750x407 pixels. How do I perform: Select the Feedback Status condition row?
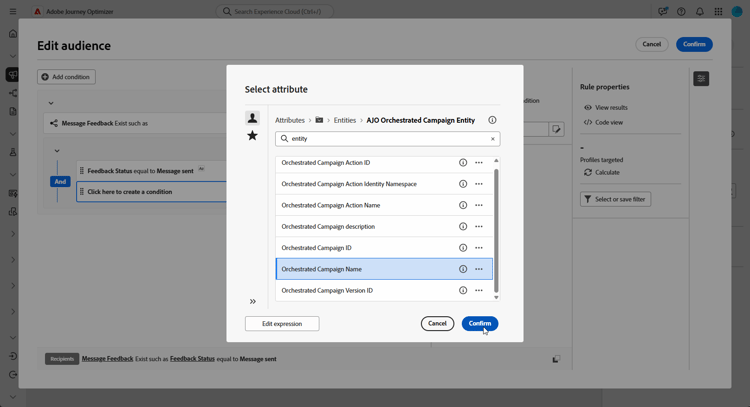pos(152,171)
